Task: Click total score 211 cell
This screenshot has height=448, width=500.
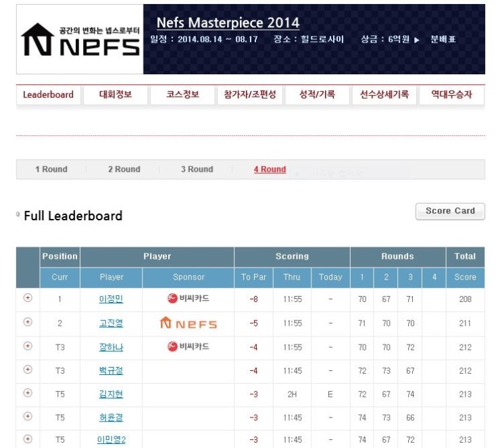Action: point(466,323)
